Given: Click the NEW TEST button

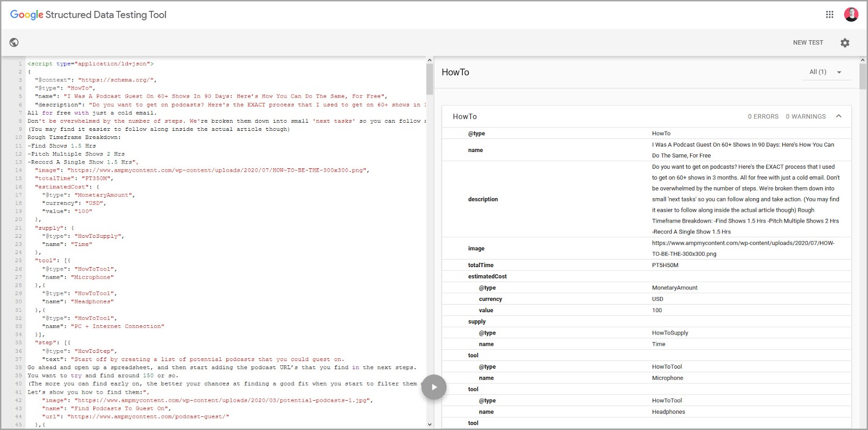Looking at the screenshot, I should click(808, 43).
